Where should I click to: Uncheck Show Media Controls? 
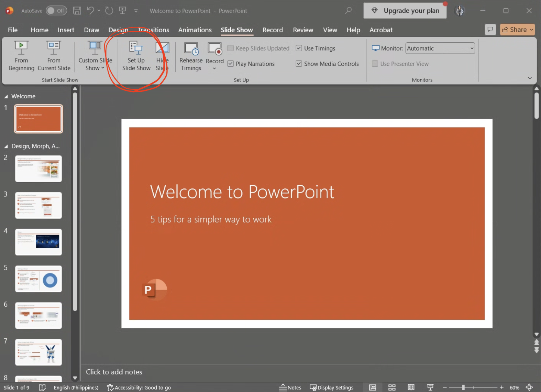click(x=299, y=64)
